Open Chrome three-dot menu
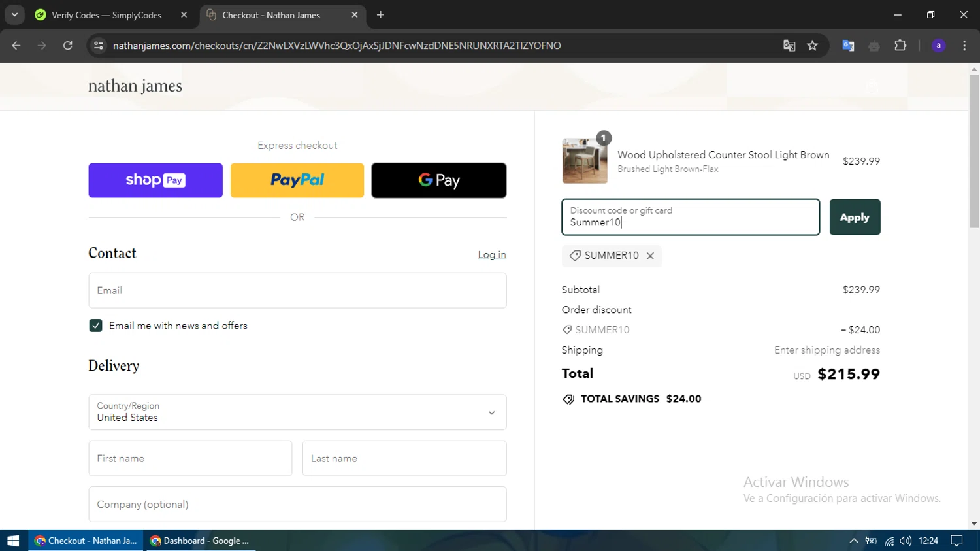This screenshot has height=551, width=980. [964, 46]
